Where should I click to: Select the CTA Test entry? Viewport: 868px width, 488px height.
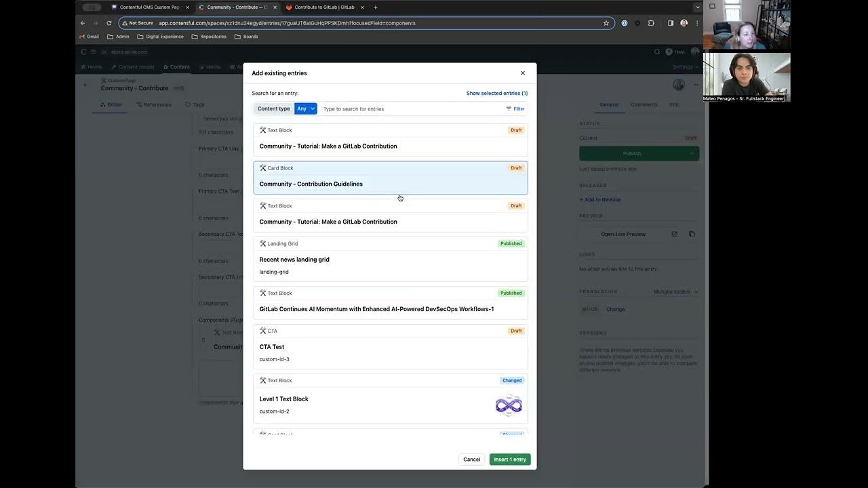[391, 346]
